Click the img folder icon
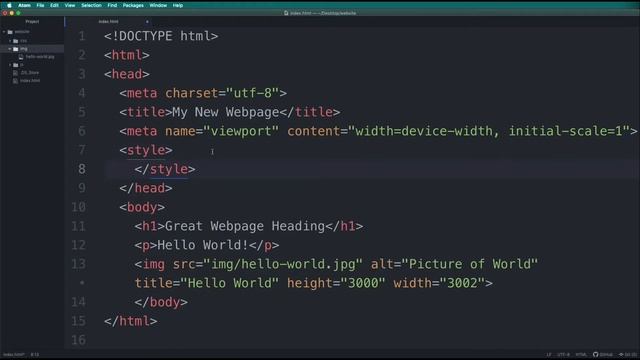The height and width of the screenshot is (360, 640). pyautogui.click(x=16, y=49)
